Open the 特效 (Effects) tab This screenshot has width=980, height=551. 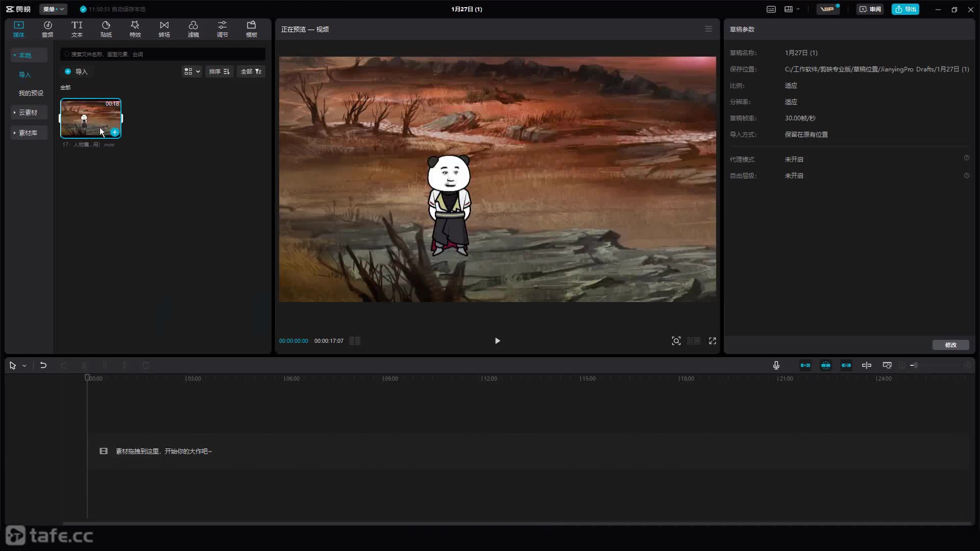[x=135, y=29]
